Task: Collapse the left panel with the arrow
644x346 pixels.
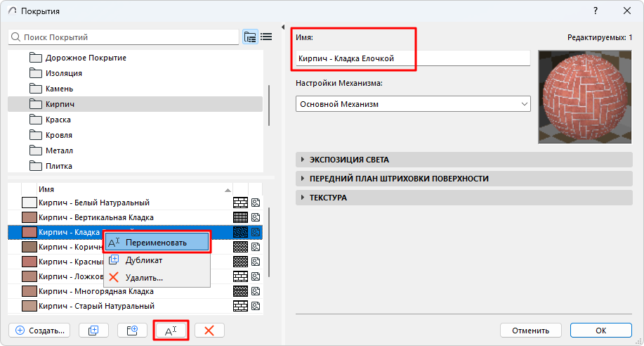Action: (x=283, y=27)
